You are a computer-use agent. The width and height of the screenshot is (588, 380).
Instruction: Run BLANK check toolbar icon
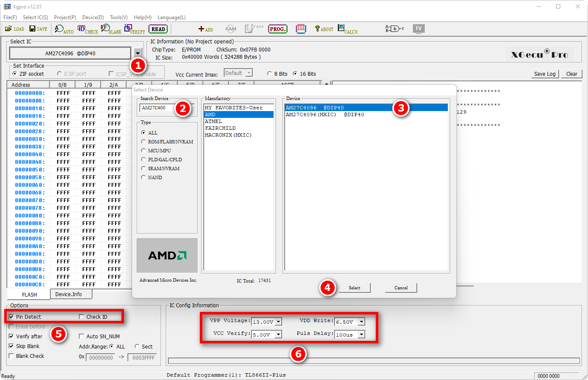(x=111, y=29)
